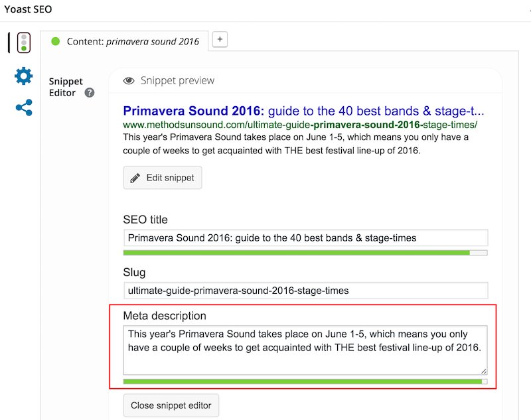Click the SEO title length bar
Image resolution: width=531 pixels, height=420 pixels.
(x=304, y=253)
